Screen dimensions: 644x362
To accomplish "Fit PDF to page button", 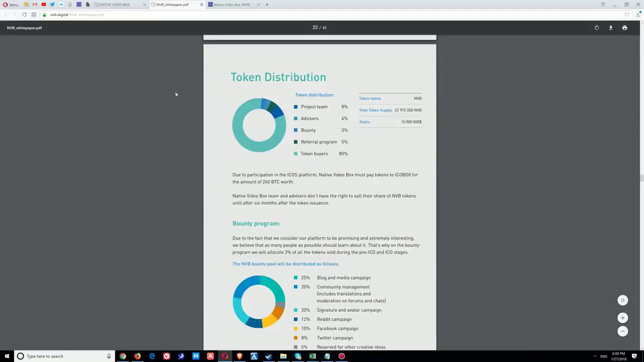I will 622,300.
